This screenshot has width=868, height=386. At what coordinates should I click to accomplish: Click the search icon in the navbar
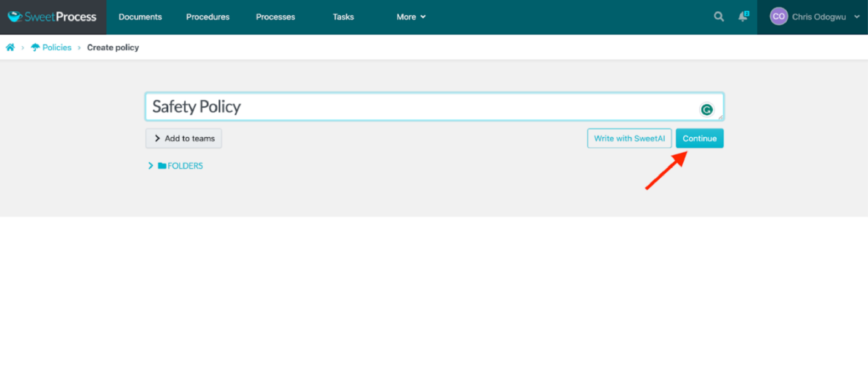point(719,17)
